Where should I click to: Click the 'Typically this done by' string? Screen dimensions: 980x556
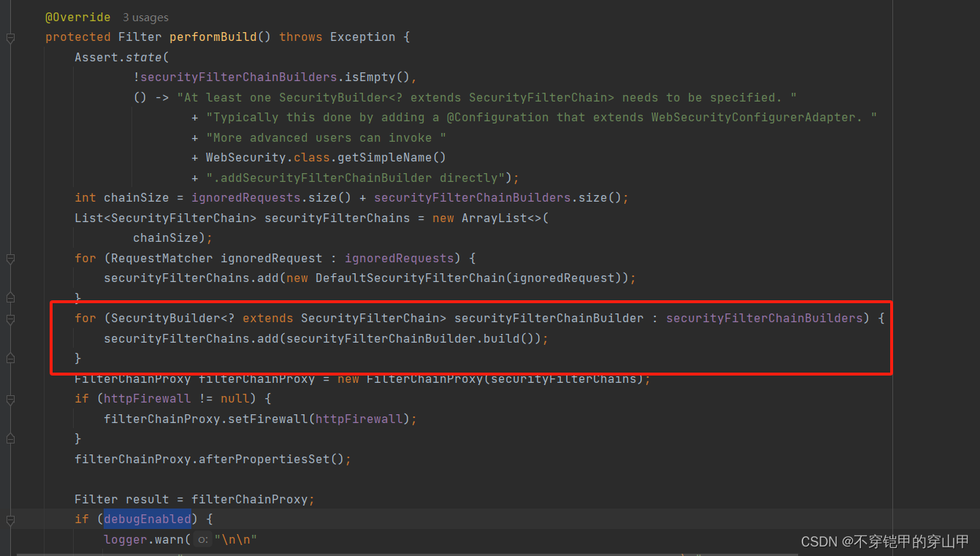click(542, 117)
